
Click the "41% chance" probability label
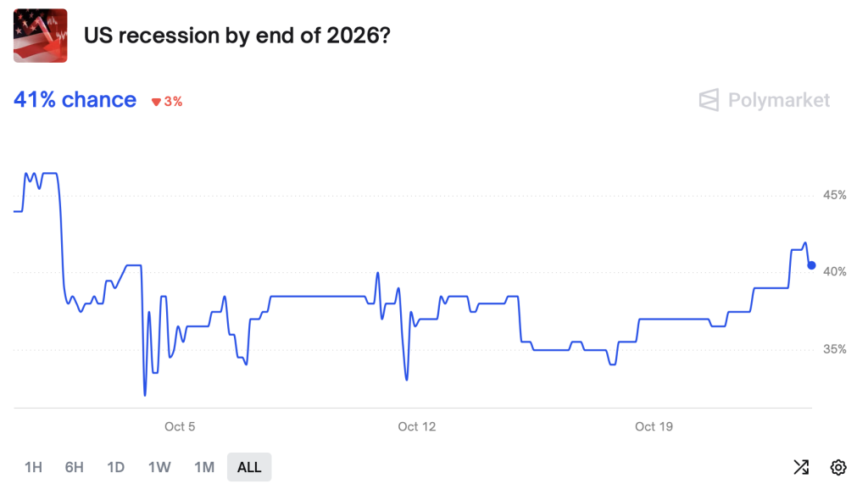[75, 100]
